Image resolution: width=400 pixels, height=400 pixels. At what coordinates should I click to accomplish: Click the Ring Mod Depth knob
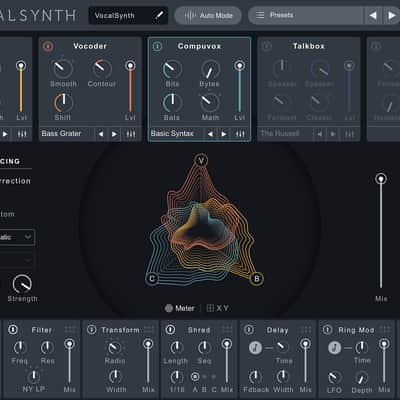tap(361, 378)
